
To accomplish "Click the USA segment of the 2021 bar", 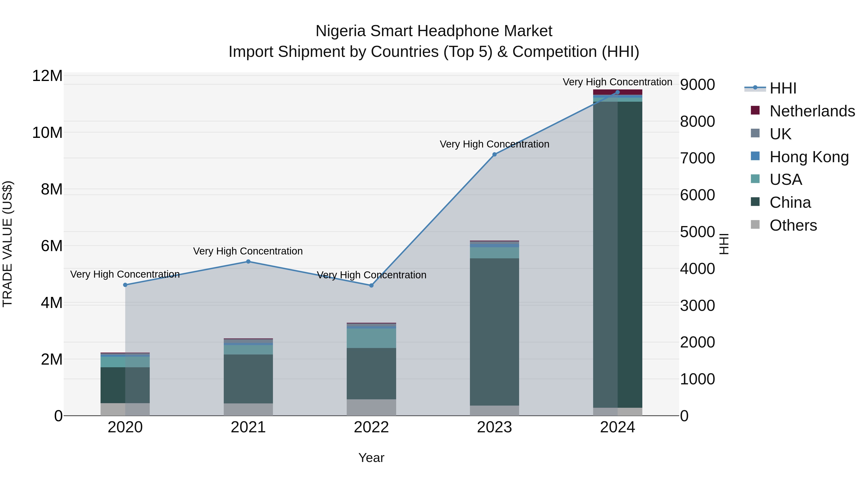I will [248, 350].
